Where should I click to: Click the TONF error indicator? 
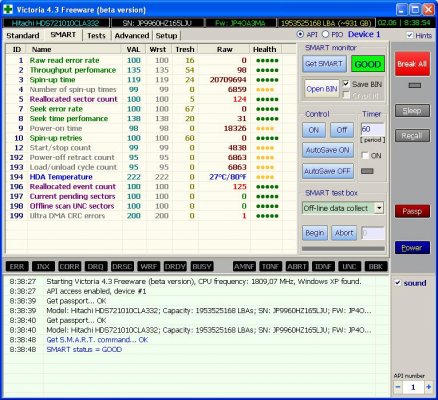pos(271,266)
